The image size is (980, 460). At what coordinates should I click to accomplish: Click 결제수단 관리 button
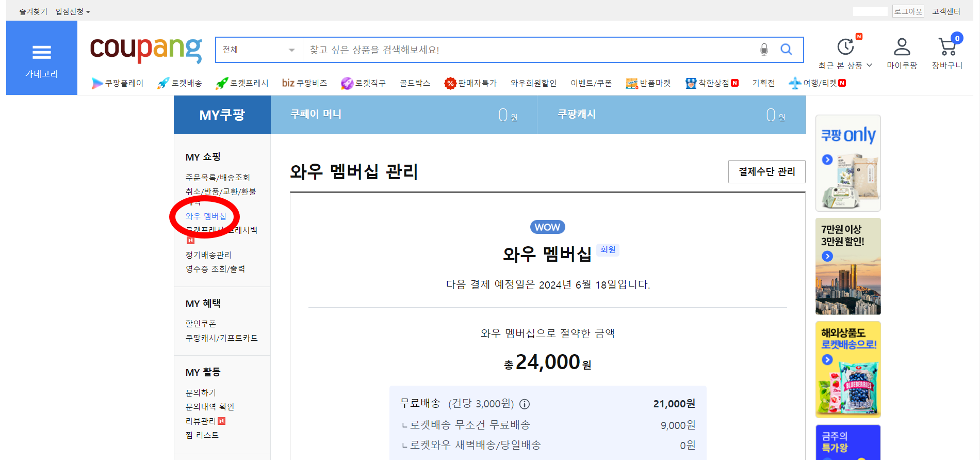767,171
